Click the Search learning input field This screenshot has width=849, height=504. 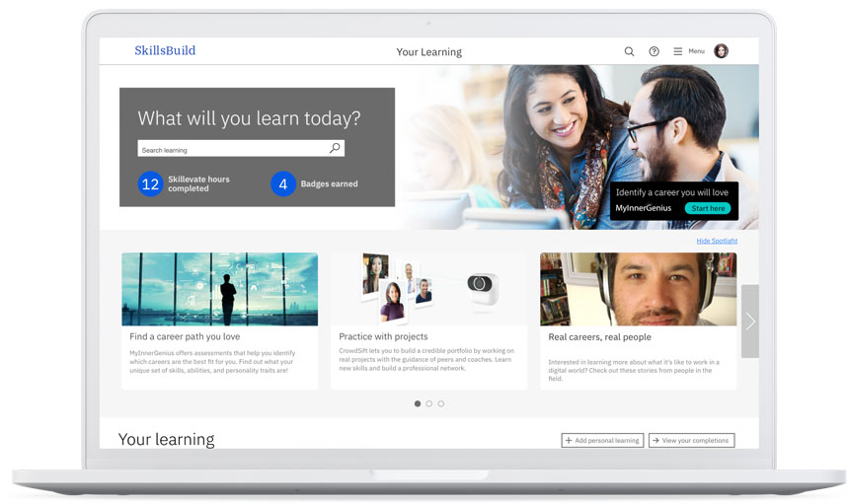tap(232, 149)
